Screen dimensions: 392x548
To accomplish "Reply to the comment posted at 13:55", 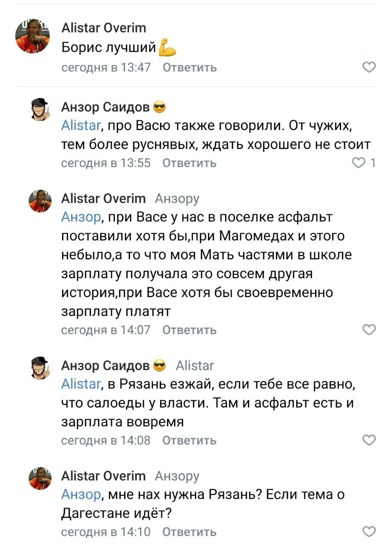I will coord(190,163).
